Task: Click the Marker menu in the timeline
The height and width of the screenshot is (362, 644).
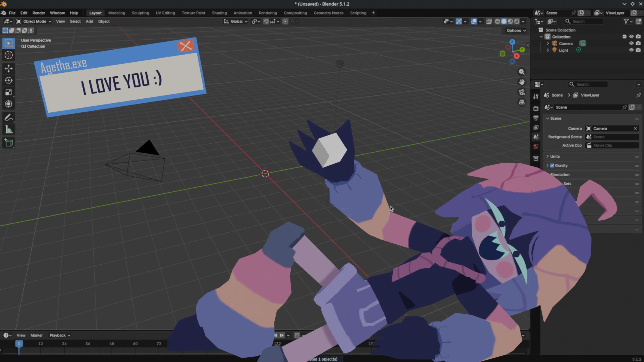Action: [x=37, y=335]
